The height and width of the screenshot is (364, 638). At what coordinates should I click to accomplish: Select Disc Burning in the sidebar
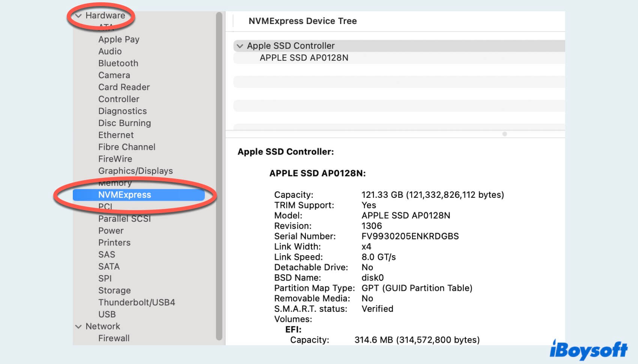point(125,123)
